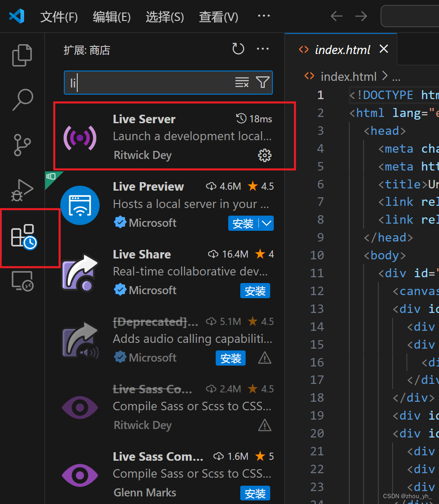Open the Extensions view icon
Image resolution: width=439 pixels, height=504 pixels.
click(24, 237)
